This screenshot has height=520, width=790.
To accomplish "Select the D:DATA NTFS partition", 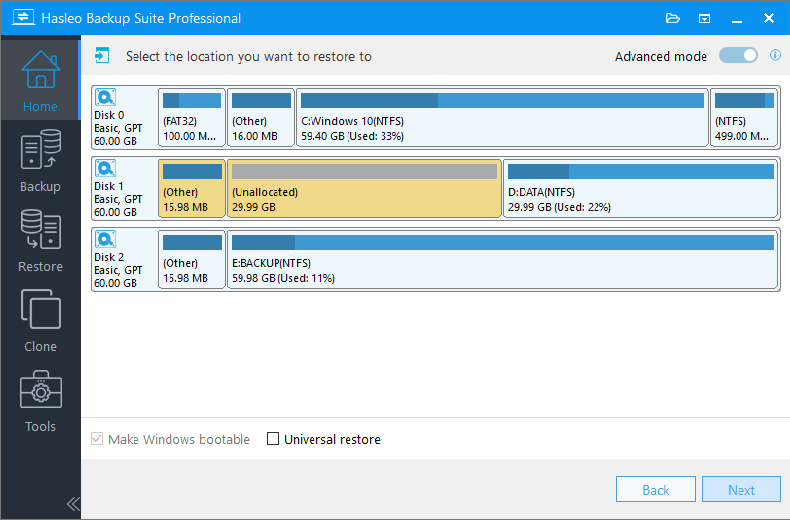I will pyautogui.click(x=641, y=188).
